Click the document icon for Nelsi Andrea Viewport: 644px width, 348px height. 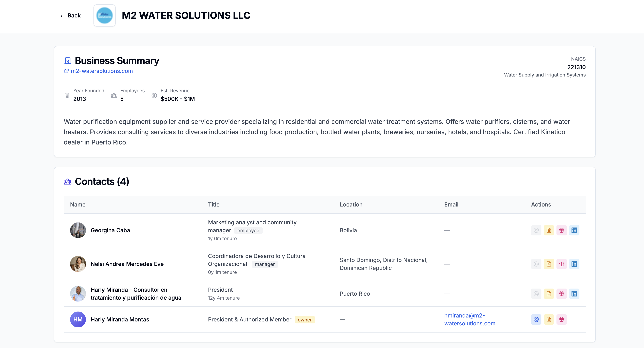click(549, 264)
